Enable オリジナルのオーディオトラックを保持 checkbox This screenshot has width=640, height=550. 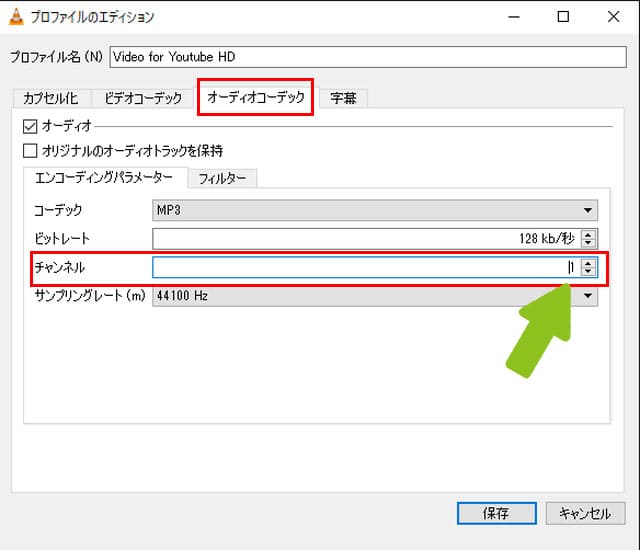pyautogui.click(x=30, y=151)
